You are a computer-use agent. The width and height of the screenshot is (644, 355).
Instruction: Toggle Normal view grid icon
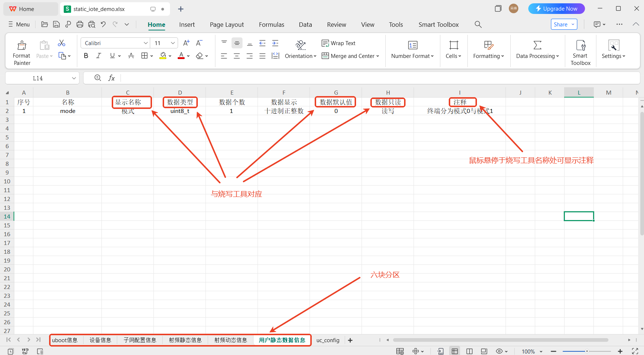(455, 351)
